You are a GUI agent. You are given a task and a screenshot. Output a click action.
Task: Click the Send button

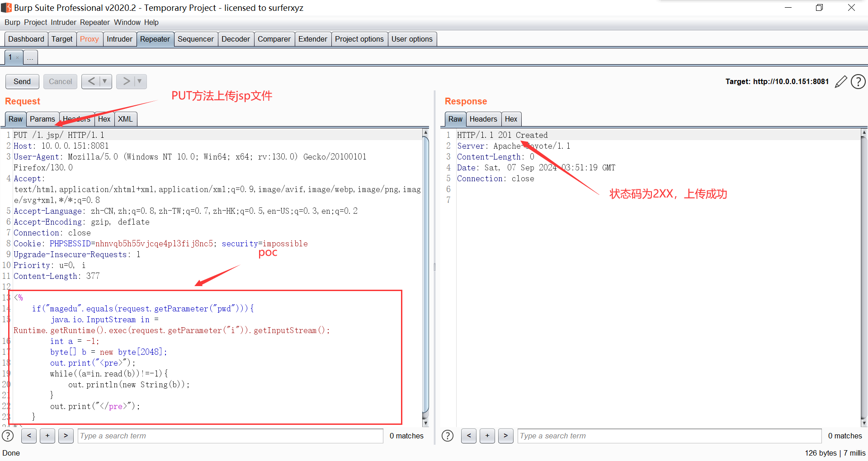pos(22,81)
